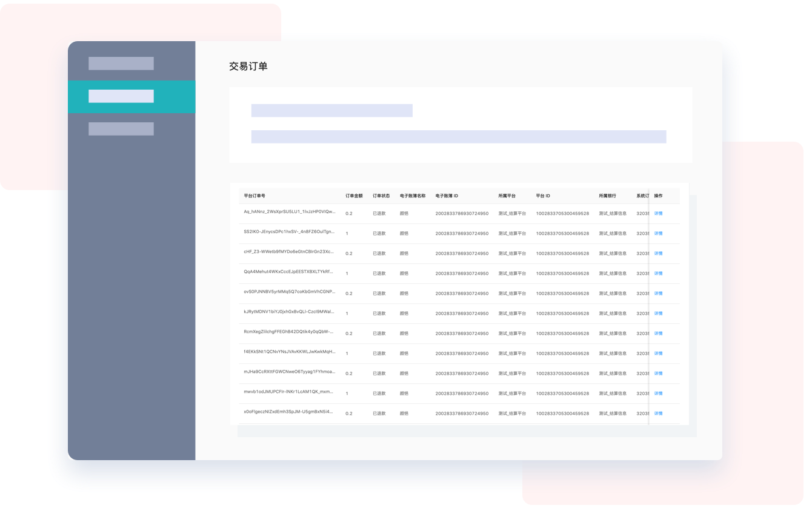The height and width of the screenshot is (511, 812).
Task: Open 详情 for order ovS0PJNNBV5yr
Action: pyautogui.click(x=658, y=293)
